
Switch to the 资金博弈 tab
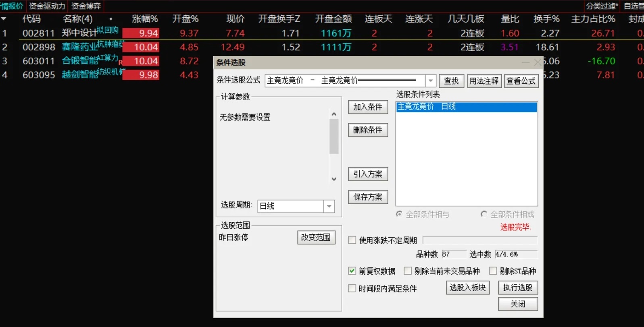point(86,6)
